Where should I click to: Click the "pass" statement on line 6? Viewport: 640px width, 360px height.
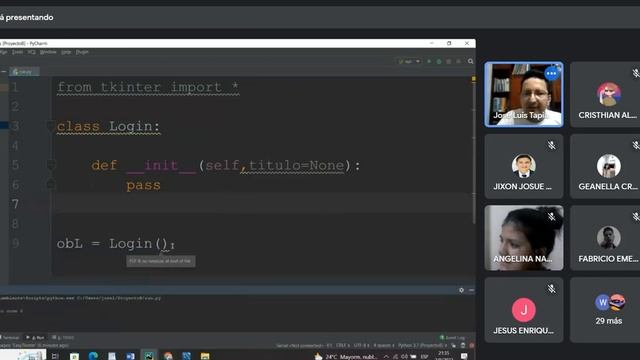pos(143,185)
